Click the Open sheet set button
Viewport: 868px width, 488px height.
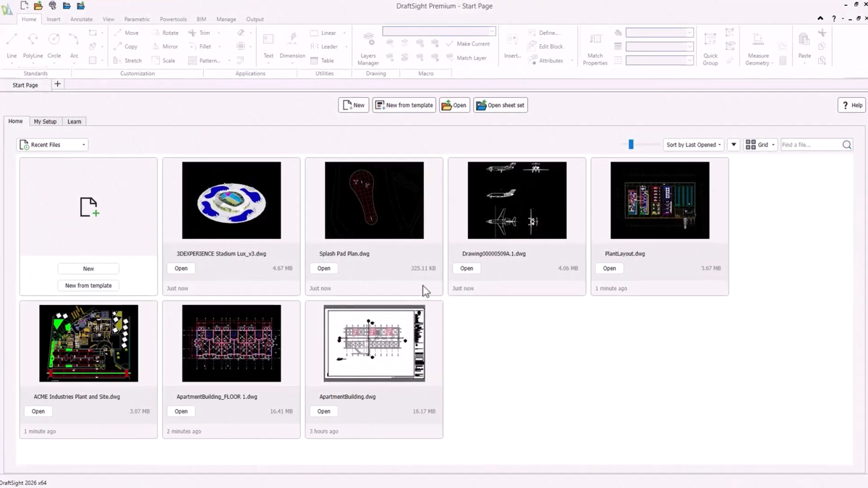(501, 106)
